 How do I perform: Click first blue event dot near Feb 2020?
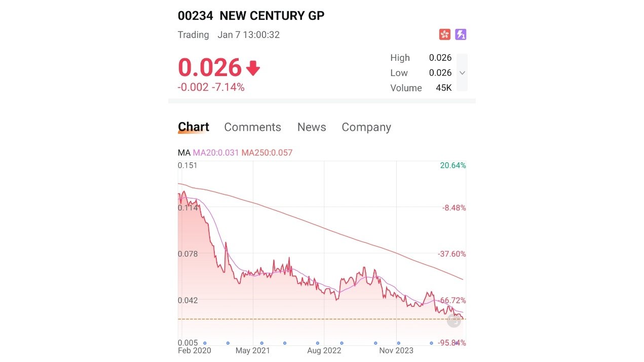point(205,343)
